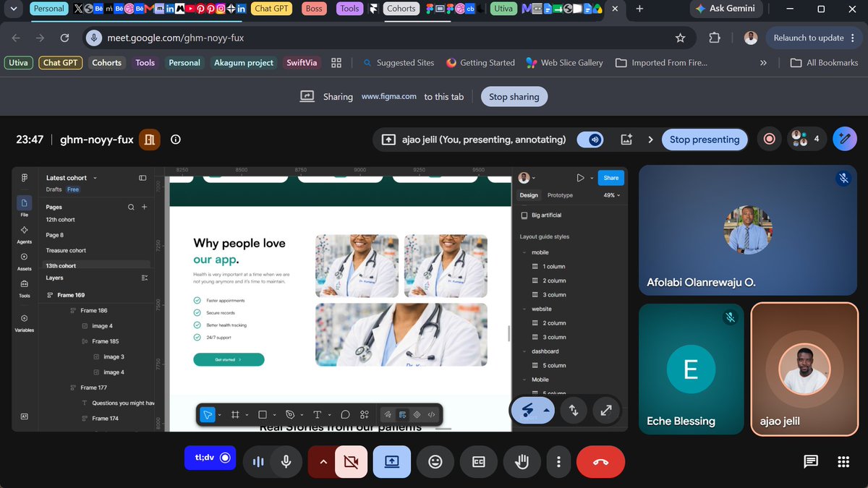Send a reaction with emoji button

pyautogui.click(x=435, y=461)
